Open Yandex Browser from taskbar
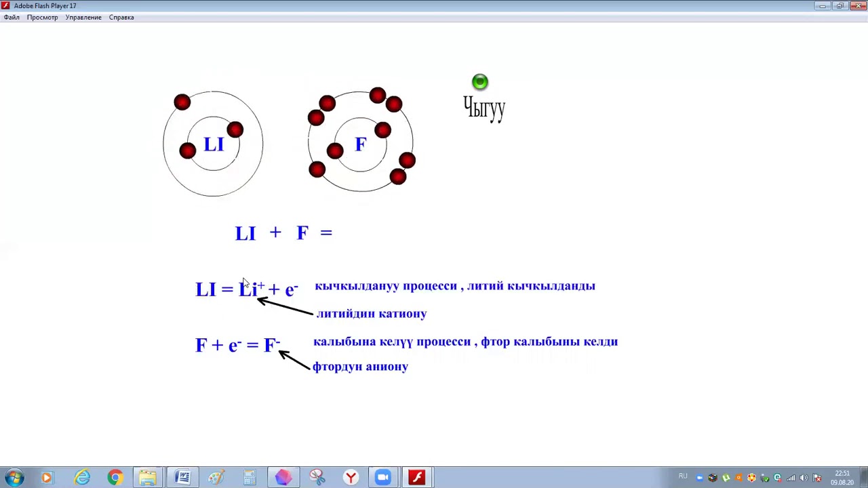 (x=351, y=477)
